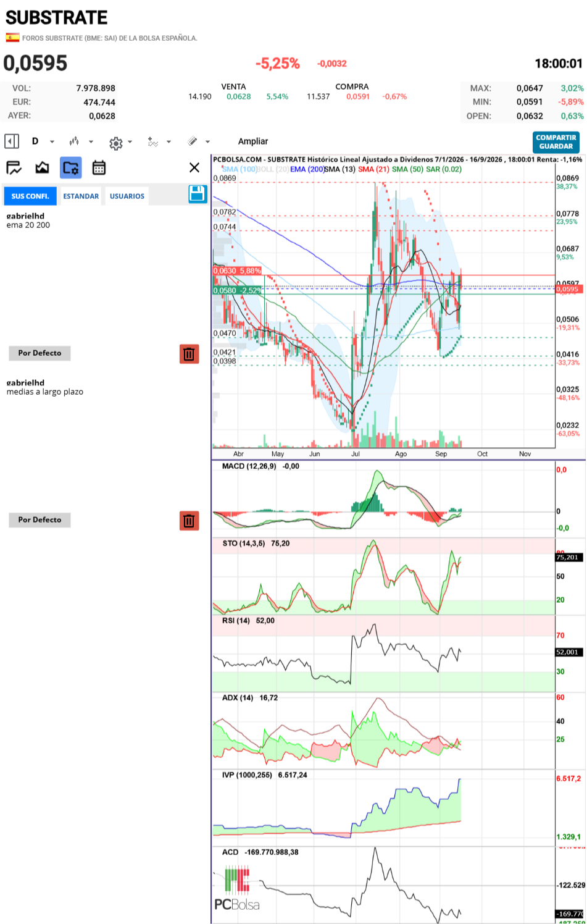Click the SMA (21) legend label
This screenshot has height=924, width=587.
tap(373, 169)
